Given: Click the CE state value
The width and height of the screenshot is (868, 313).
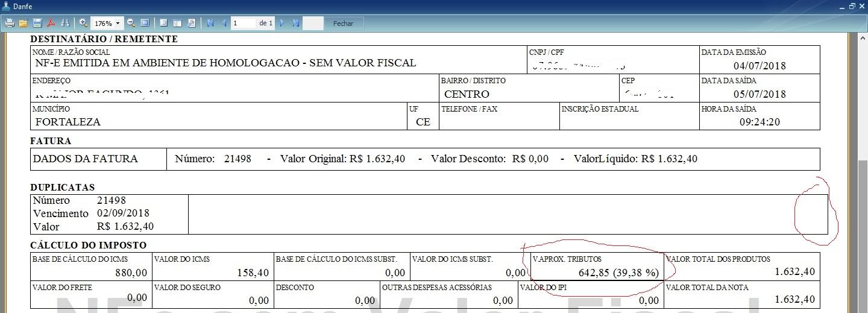Looking at the screenshot, I should coord(423,122).
